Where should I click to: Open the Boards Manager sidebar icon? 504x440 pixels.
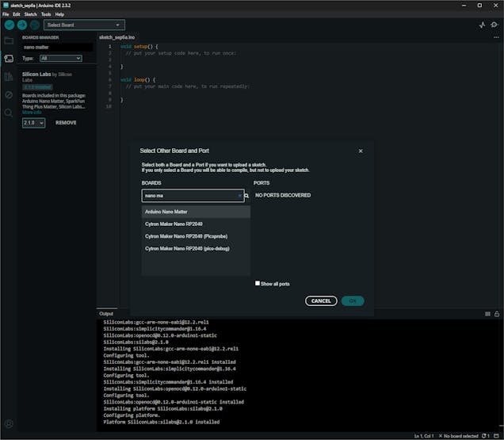(x=9, y=59)
